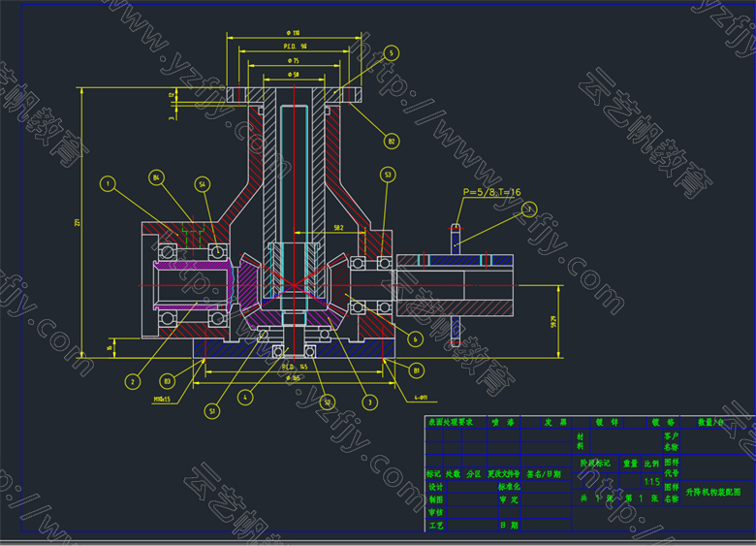This screenshot has height=546, width=756.
Task: Select the Φ 165 base diameter dimension
Action: tap(293, 378)
